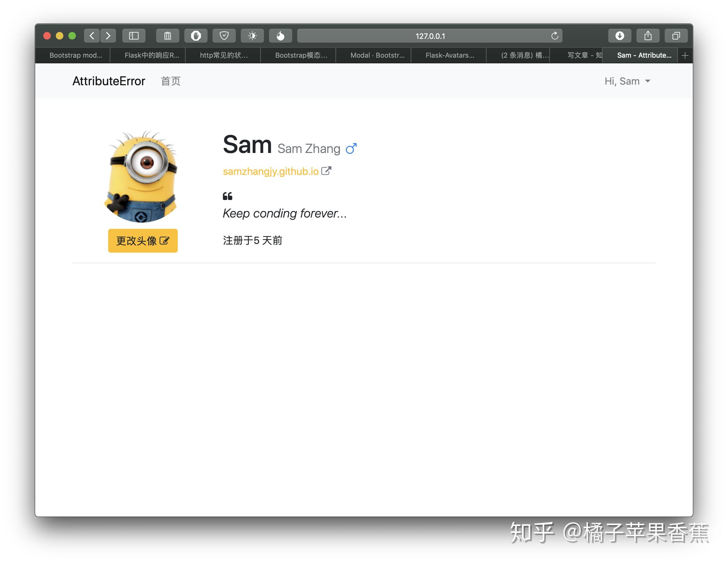Open a new tab with plus button
The width and height of the screenshot is (728, 563).
(x=685, y=55)
